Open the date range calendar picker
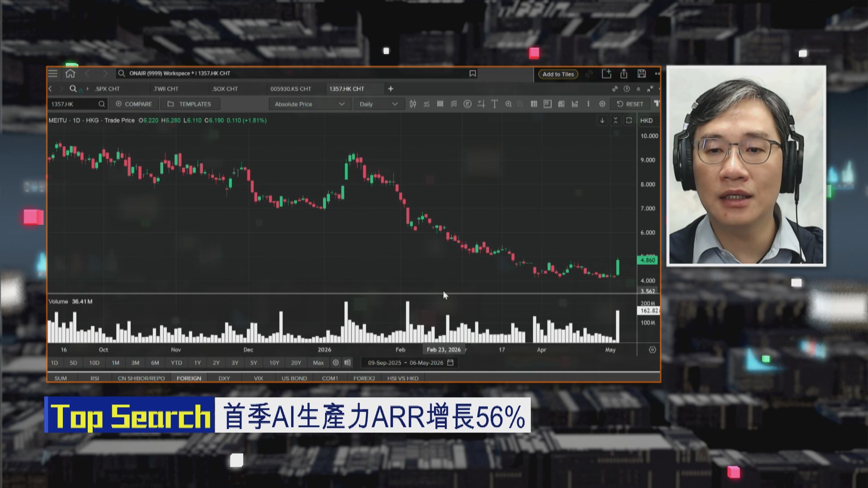Viewport: 868px width, 488px height. [x=450, y=362]
